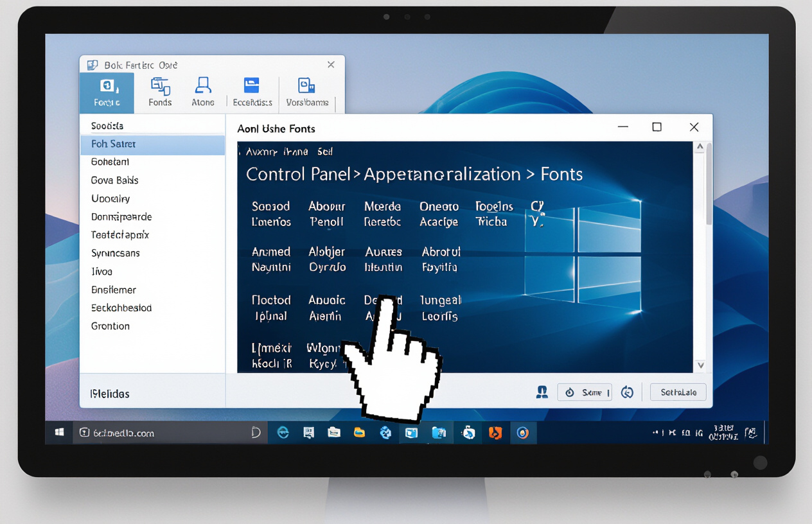Click the orange app icon on the taskbar
This screenshot has height=524, width=812.
click(495, 433)
